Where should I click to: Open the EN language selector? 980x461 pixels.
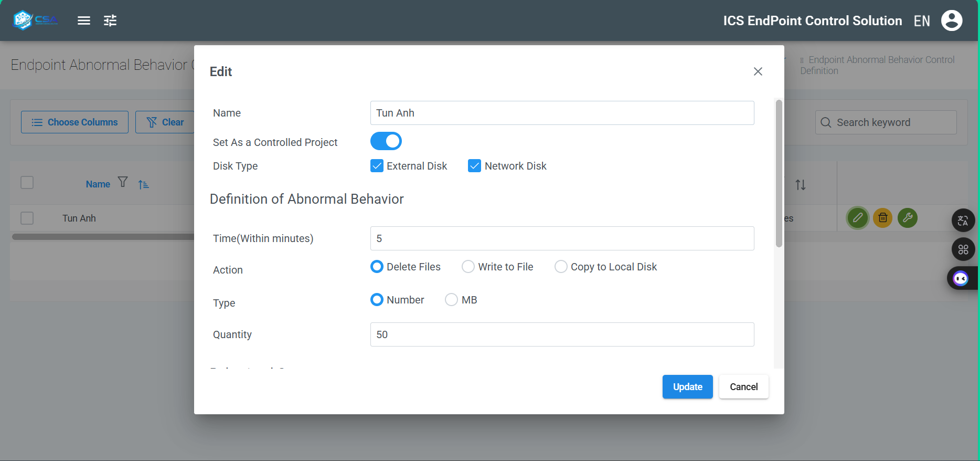point(921,21)
